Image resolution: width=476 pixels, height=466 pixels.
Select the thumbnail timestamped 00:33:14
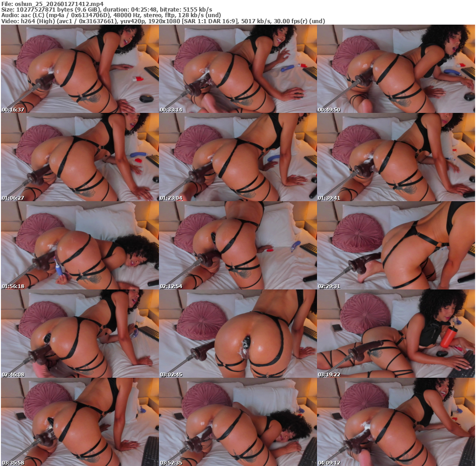point(238,69)
